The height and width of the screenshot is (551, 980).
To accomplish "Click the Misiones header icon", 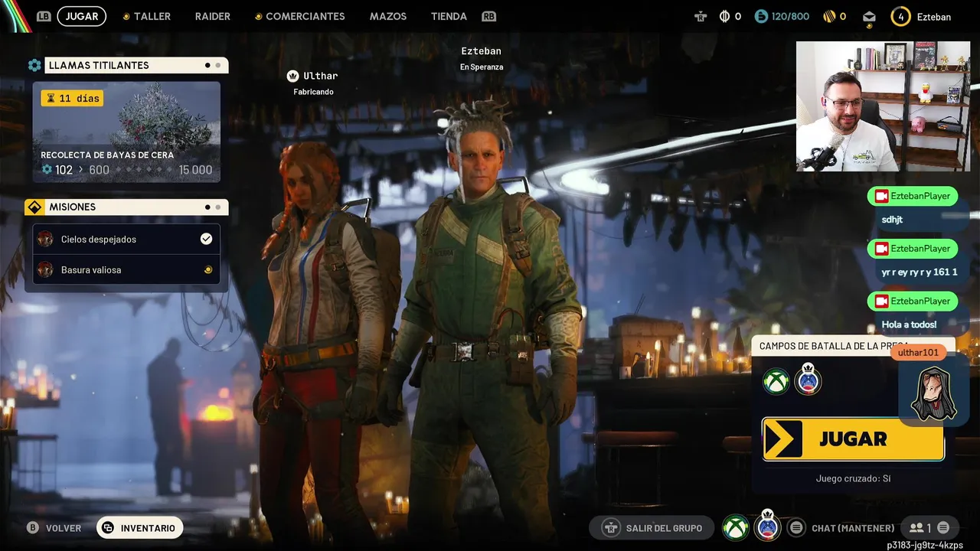I will [34, 207].
